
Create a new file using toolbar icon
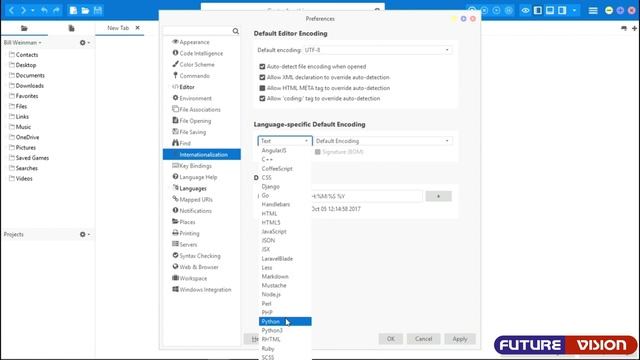(x=73, y=10)
